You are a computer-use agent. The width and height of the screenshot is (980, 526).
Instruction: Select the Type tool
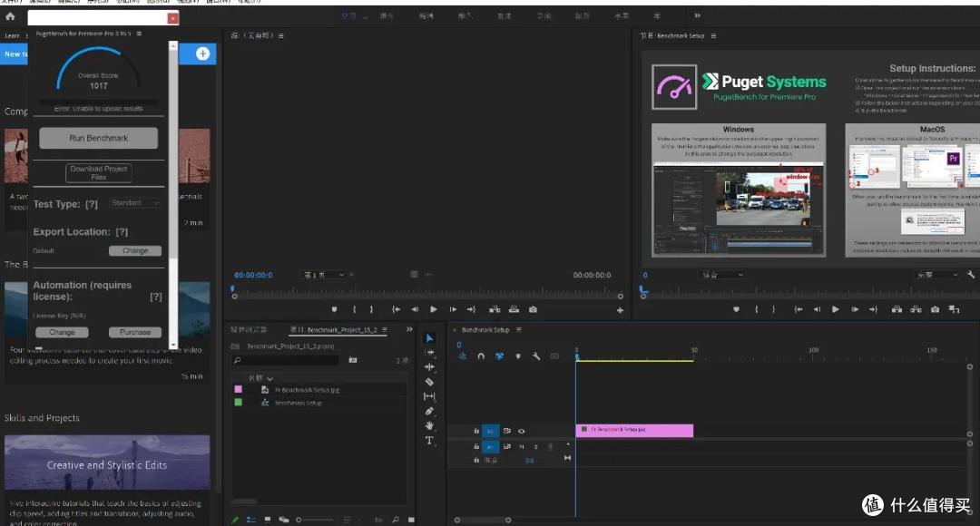(x=429, y=441)
